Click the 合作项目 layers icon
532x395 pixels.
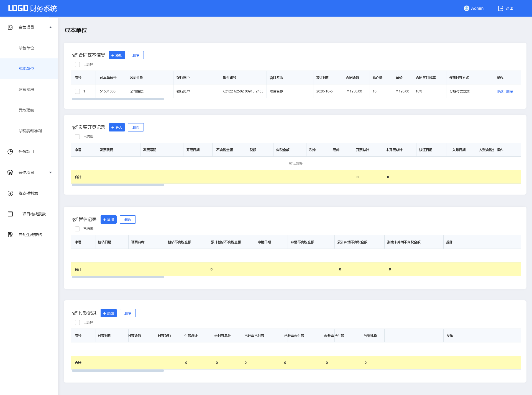10,172
